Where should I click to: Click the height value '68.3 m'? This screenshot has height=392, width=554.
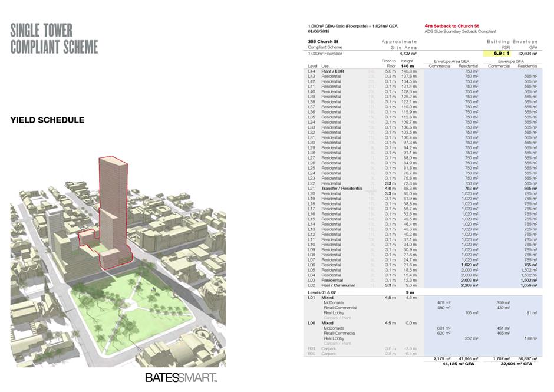coord(410,189)
